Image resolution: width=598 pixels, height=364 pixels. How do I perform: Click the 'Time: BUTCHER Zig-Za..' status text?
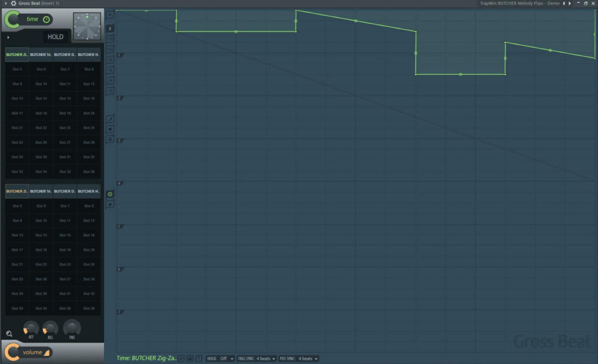tap(147, 358)
